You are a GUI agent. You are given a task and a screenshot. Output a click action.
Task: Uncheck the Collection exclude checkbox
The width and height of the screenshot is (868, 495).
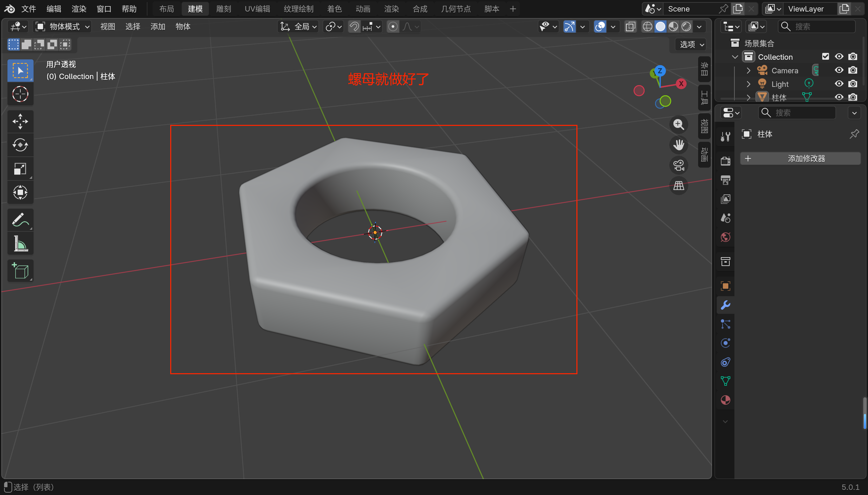(825, 56)
